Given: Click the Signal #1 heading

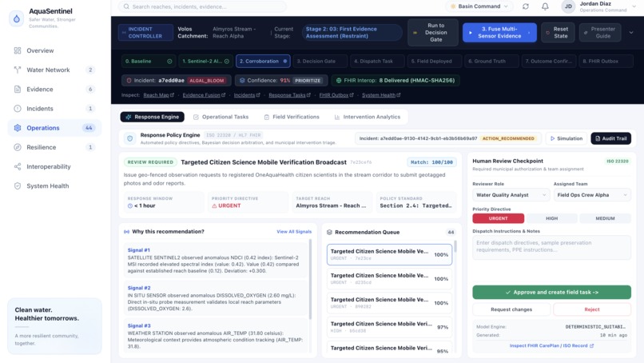Looking at the screenshot, I should (139, 250).
